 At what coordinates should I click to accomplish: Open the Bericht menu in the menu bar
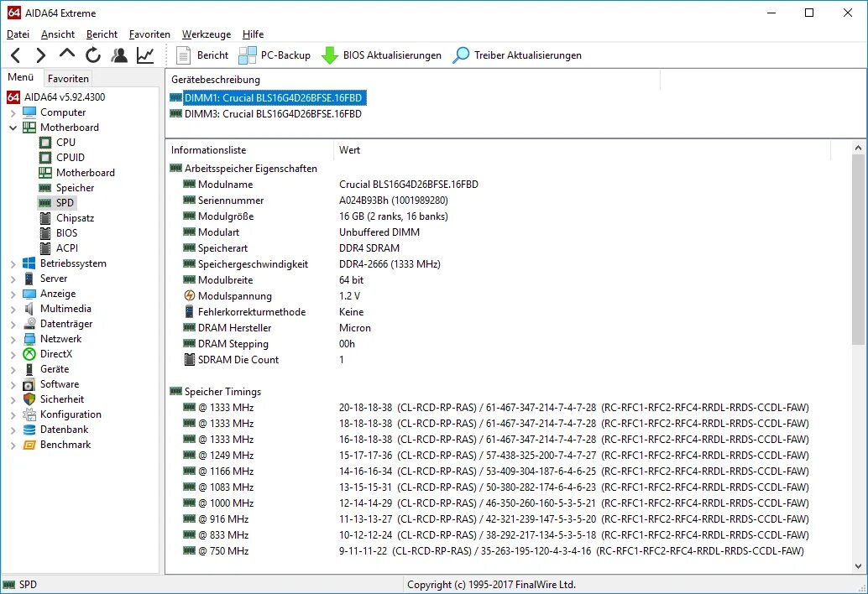(102, 34)
